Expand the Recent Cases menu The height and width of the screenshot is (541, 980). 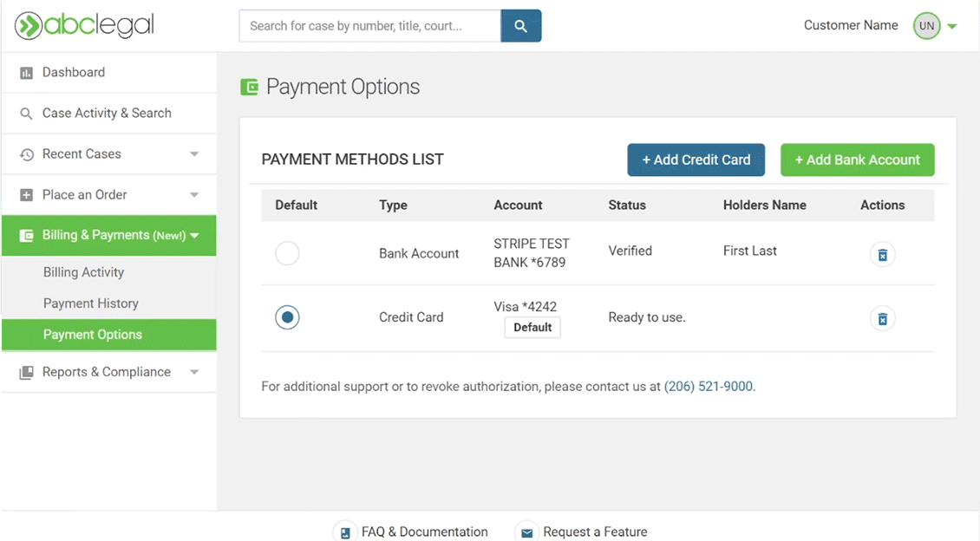[x=194, y=154]
